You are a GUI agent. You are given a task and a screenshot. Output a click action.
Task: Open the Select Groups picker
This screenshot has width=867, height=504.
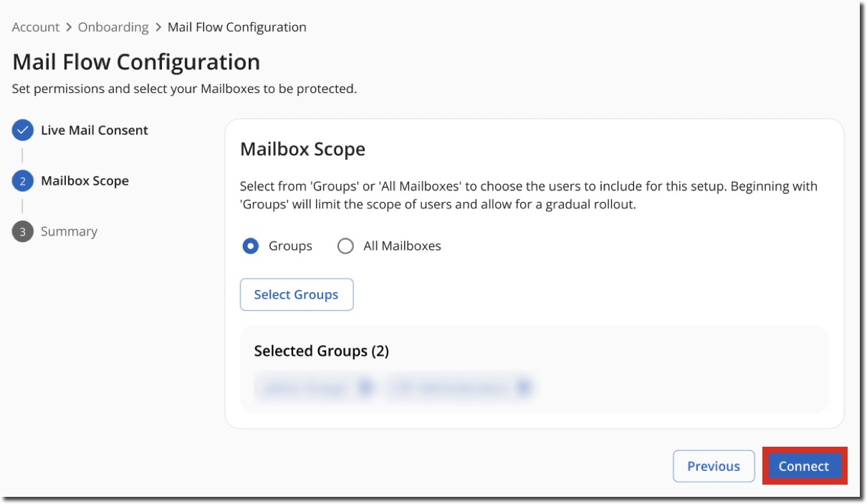(296, 294)
